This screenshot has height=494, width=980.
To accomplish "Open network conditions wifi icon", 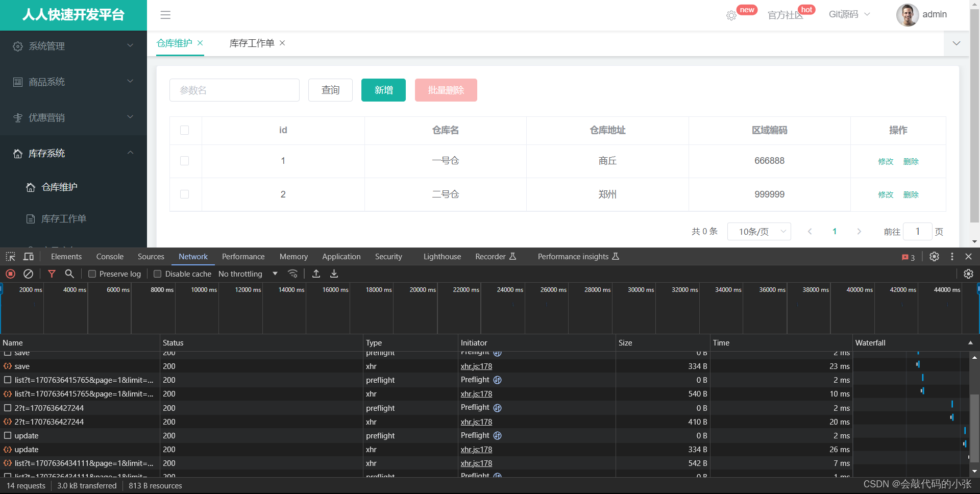I will [x=292, y=274].
